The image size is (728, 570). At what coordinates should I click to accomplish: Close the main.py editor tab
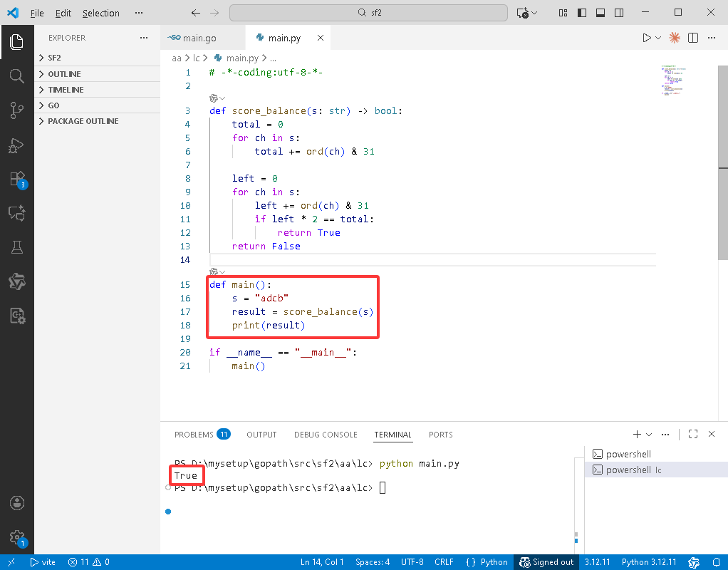(x=321, y=38)
